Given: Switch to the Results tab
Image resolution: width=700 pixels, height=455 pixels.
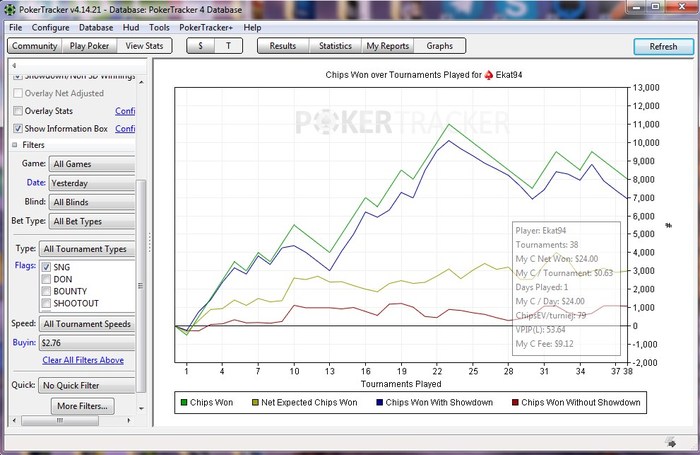Looking at the screenshot, I should pyautogui.click(x=283, y=46).
